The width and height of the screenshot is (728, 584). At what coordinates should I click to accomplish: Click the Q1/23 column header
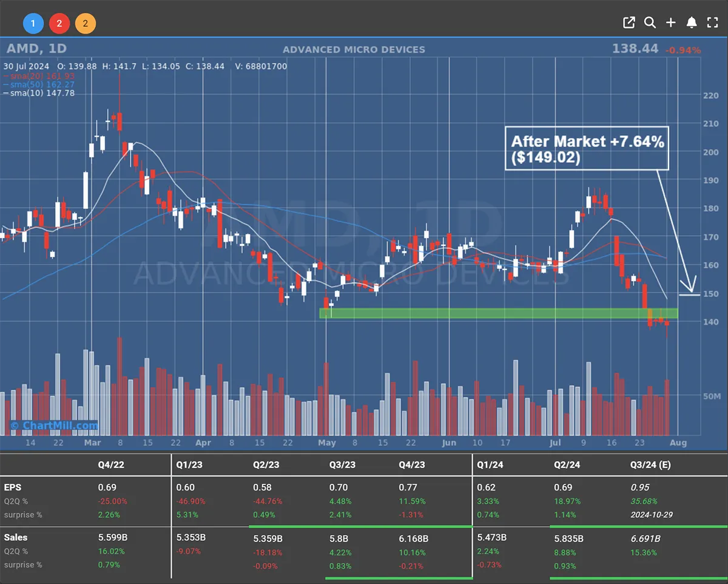188,464
